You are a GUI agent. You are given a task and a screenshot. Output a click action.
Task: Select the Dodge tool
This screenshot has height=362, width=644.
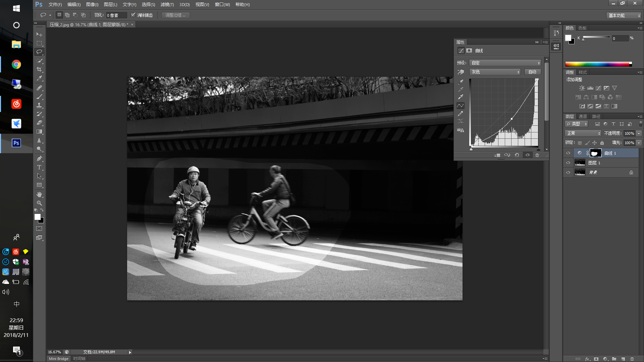(39, 149)
